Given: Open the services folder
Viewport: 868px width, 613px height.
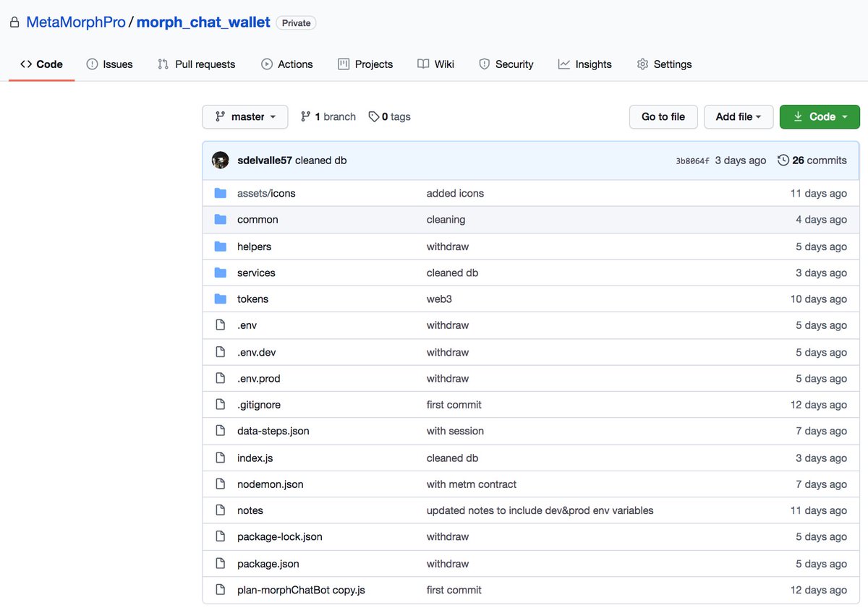Looking at the screenshot, I should (x=256, y=273).
